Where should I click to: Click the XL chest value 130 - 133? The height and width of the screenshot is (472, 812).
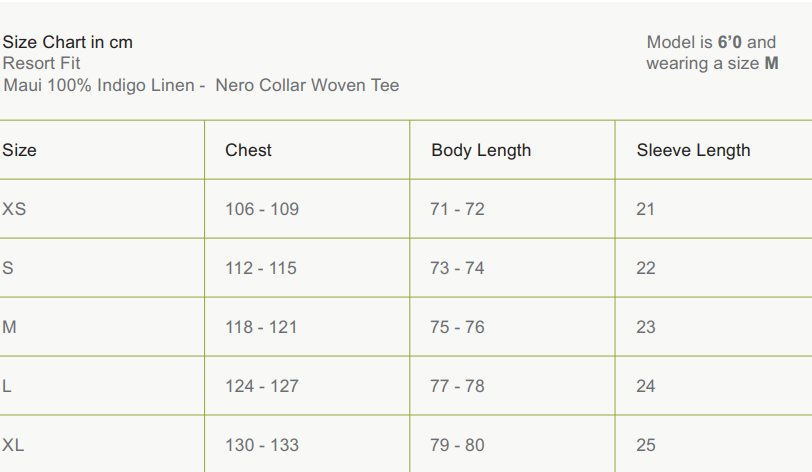[262, 445]
